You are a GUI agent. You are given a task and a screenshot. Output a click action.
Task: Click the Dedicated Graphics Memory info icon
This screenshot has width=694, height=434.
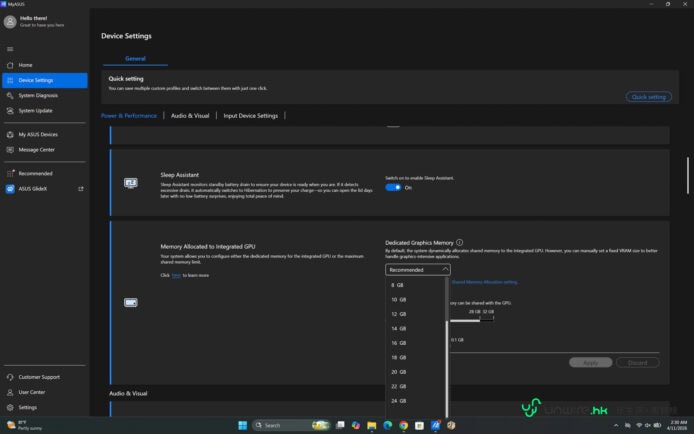coord(459,242)
